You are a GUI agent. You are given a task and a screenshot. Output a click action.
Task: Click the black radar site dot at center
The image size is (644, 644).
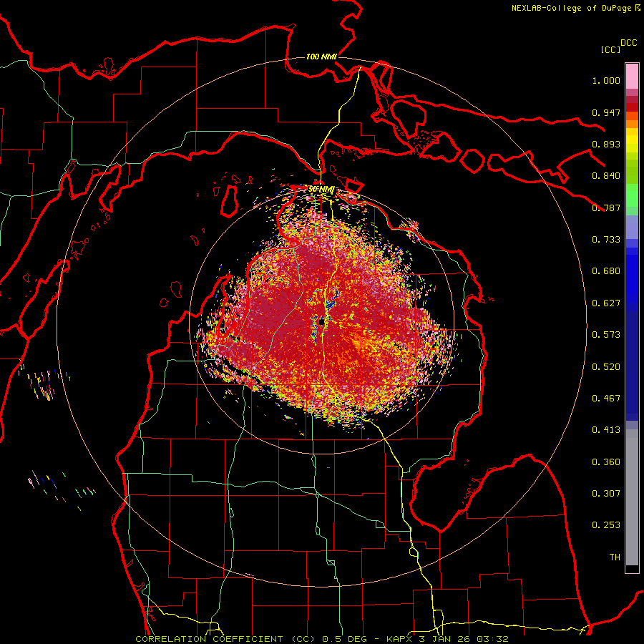(321, 322)
